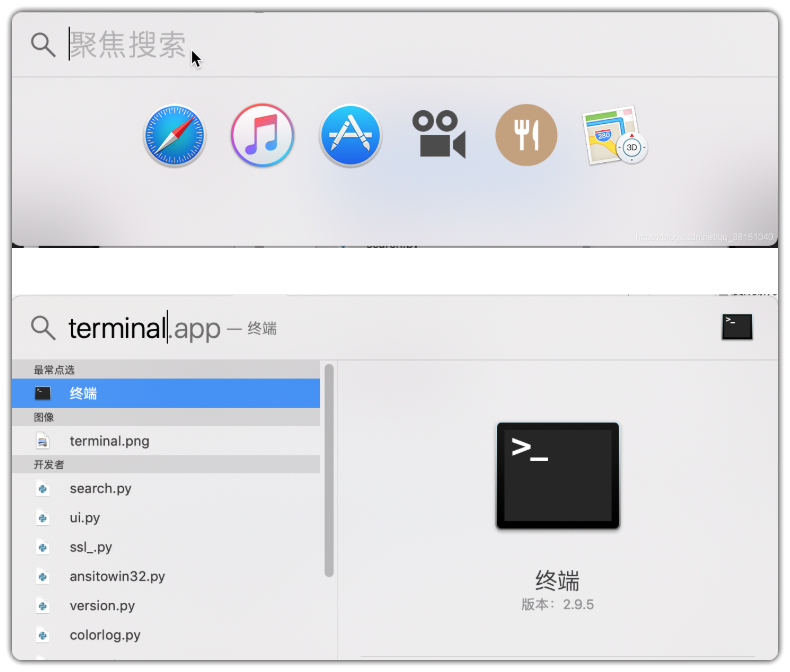Launch iTunes music icon
The width and height of the screenshot is (790, 672).
(262, 135)
